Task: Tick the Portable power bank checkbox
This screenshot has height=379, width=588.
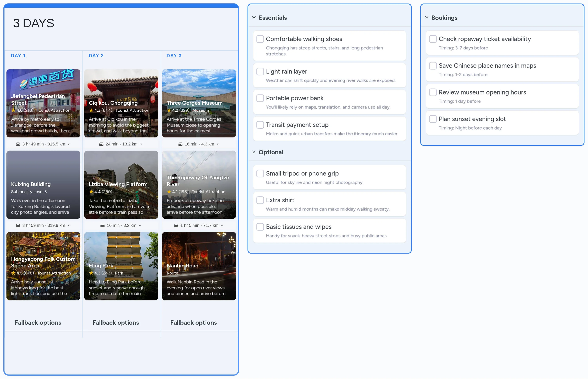Action: point(260,98)
